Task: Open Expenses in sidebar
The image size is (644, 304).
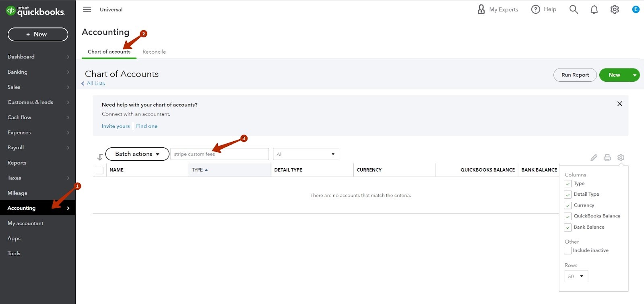Action: tap(38, 132)
